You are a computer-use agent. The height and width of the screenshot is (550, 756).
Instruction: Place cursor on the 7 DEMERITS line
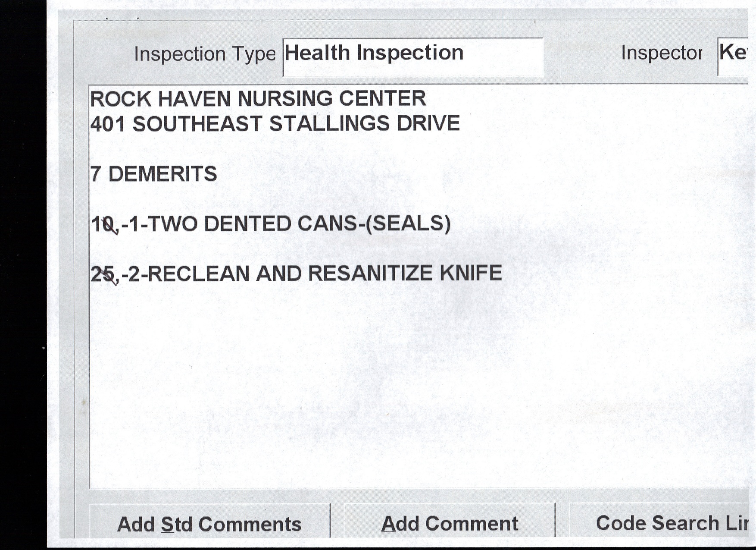154,174
